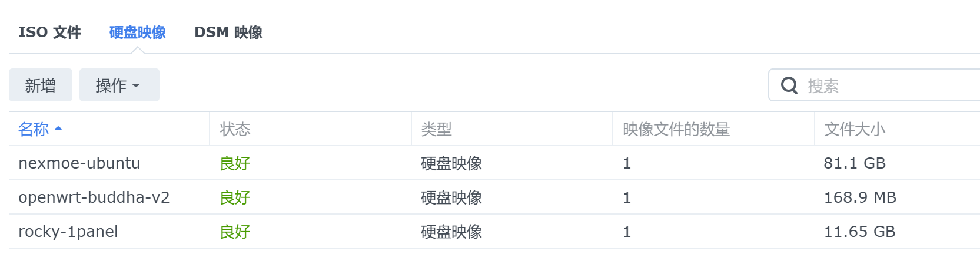Click 良好 status of nexmoe-ubuntu

pyautogui.click(x=235, y=163)
